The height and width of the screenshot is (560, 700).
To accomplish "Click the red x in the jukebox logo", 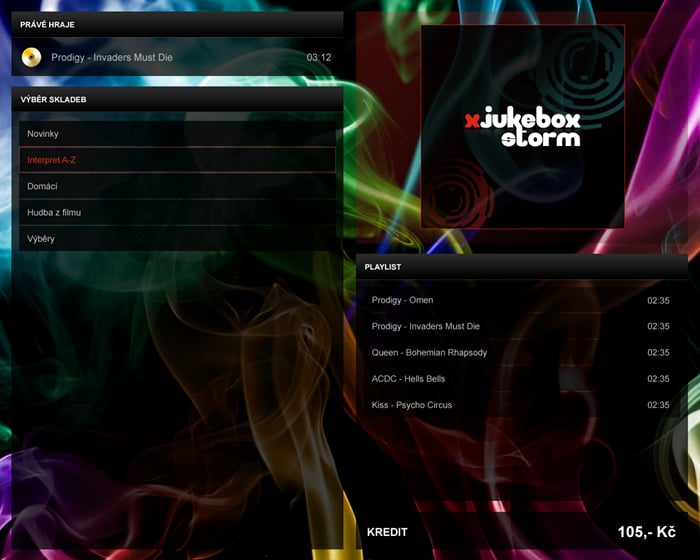I will tap(472, 121).
